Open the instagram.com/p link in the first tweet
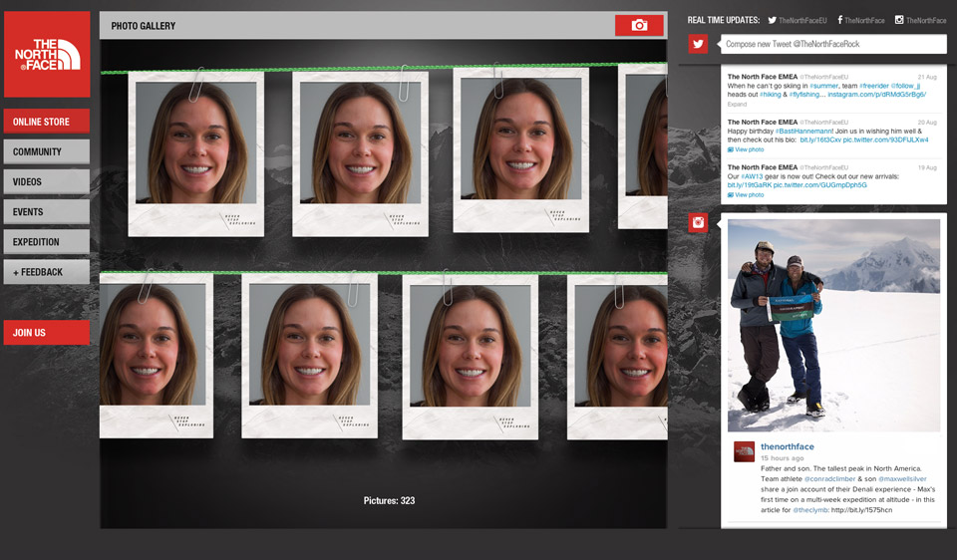Viewport: 957px width, 560px height. 877,95
